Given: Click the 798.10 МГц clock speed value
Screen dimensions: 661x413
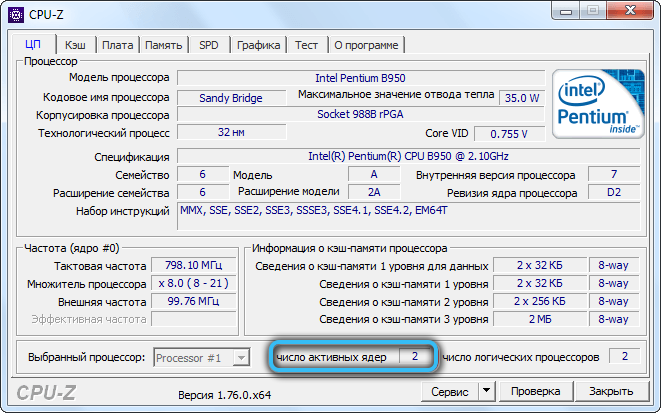Looking at the screenshot, I should point(193,266).
